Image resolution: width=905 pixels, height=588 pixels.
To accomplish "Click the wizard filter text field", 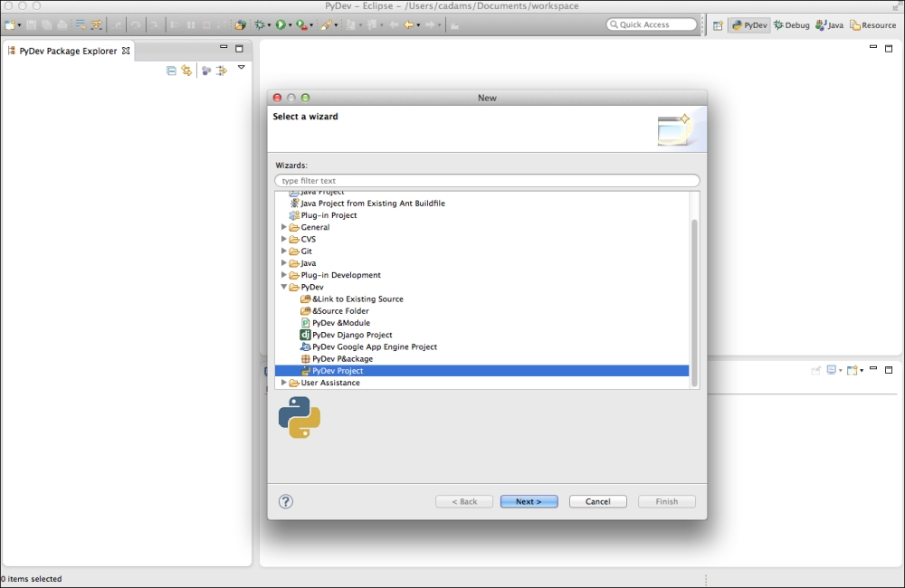I will tap(487, 181).
